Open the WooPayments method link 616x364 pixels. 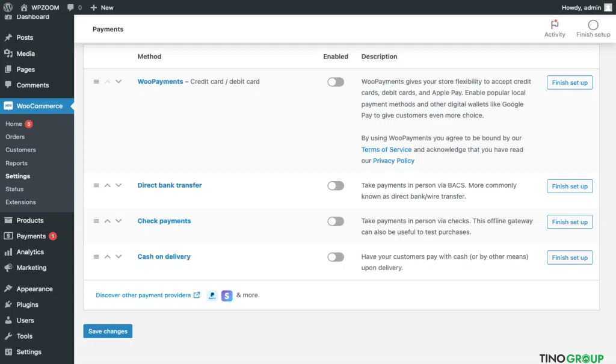[x=160, y=81]
